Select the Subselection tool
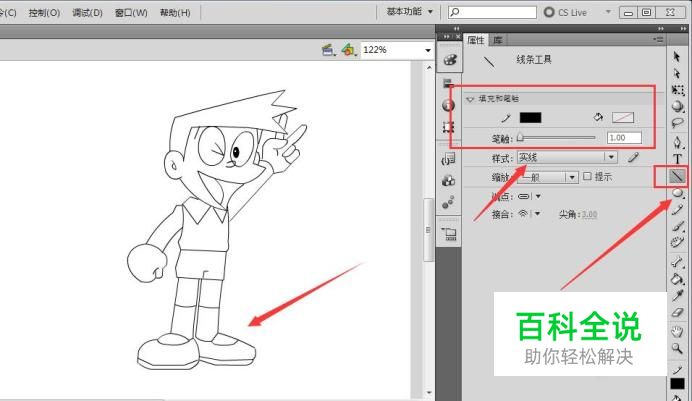Screen dimensions: 692x401 coord(677,73)
